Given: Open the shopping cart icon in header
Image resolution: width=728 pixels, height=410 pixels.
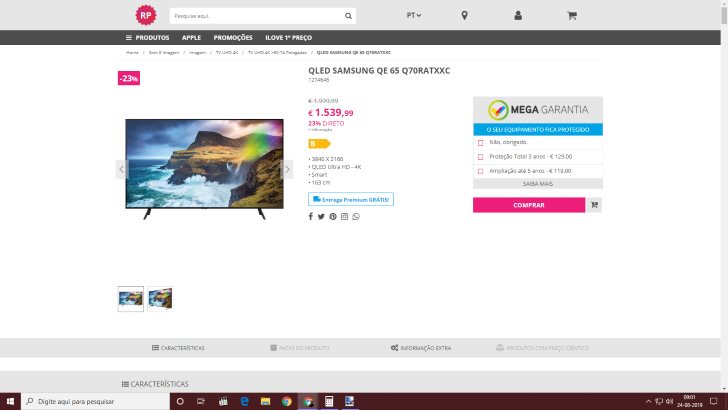Looking at the screenshot, I should 572,16.
